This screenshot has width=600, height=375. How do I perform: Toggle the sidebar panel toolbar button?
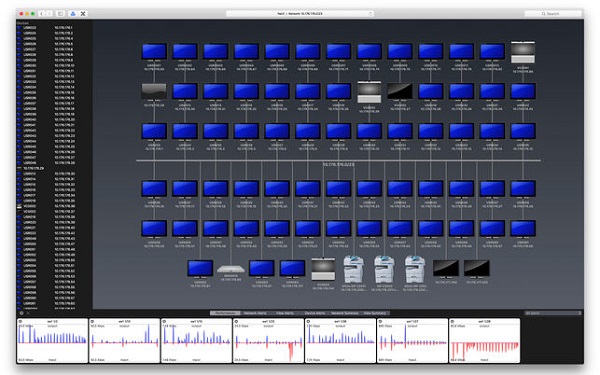(x=60, y=13)
